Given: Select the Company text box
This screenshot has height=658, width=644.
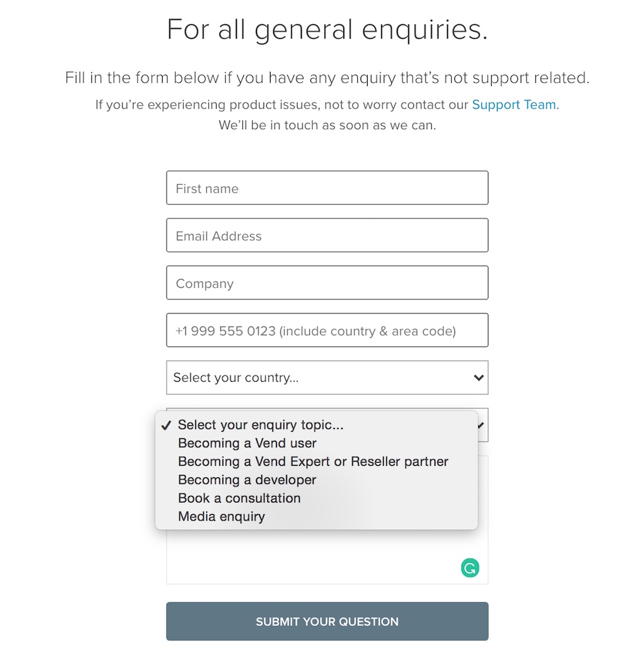Looking at the screenshot, I should point(327,283).
